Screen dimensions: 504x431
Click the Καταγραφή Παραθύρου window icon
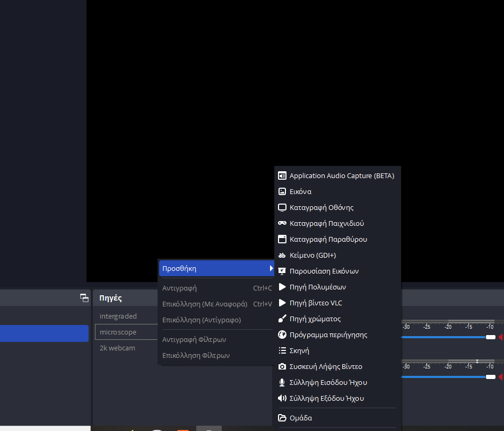pos(282,239)
